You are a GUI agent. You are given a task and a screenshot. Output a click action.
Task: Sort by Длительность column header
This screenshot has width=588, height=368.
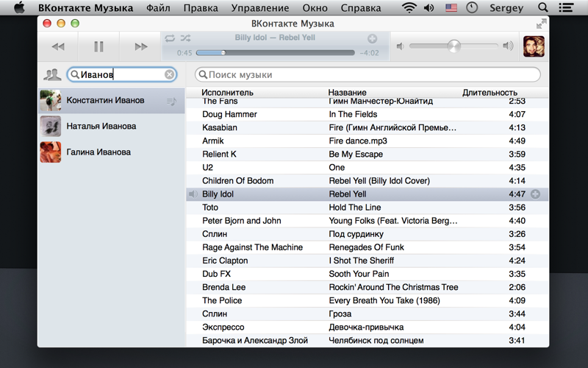pyautogui.click(x=490, y=93)
